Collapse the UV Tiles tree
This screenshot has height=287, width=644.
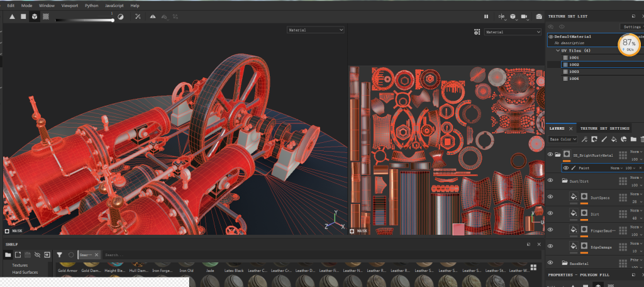click(x=558, y=50)
